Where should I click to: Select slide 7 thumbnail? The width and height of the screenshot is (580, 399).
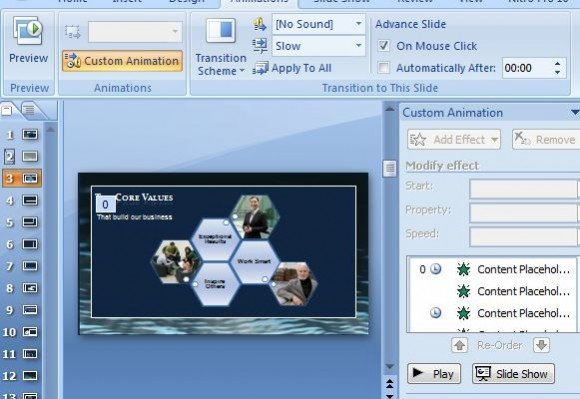[30, 266]
